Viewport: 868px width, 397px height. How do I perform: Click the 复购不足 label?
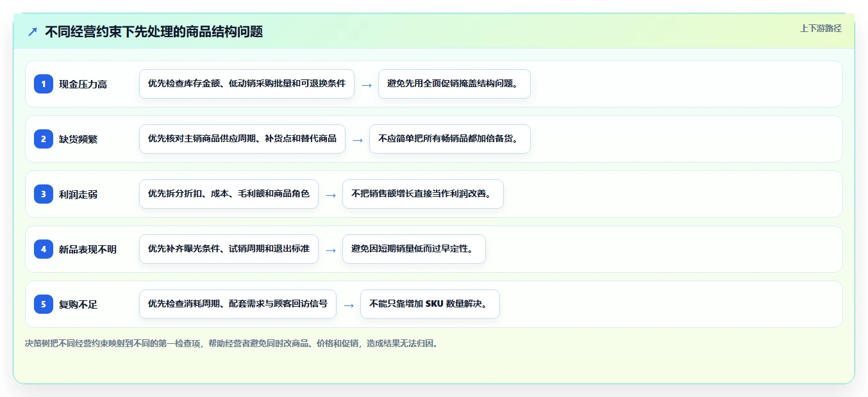point(78,305)
